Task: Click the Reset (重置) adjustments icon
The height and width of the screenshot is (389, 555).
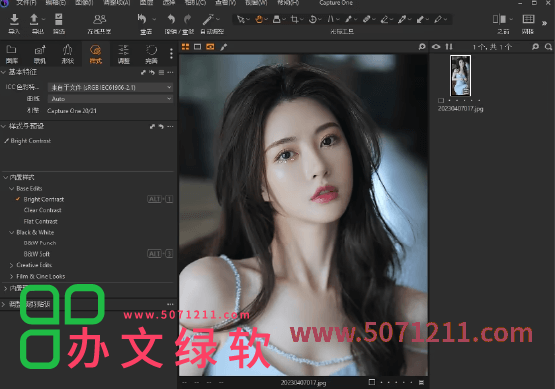Action: pyautogui.click(x=142, y=19)
